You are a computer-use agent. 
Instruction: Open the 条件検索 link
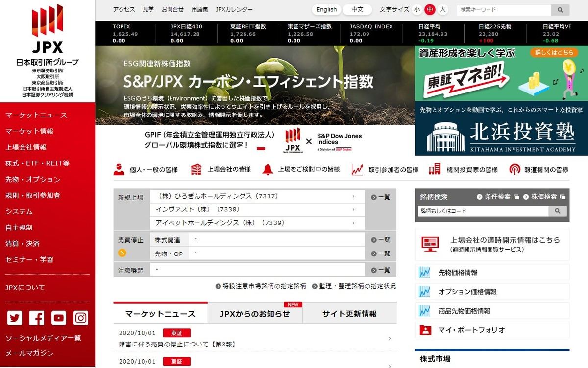[x=497, y=197]
